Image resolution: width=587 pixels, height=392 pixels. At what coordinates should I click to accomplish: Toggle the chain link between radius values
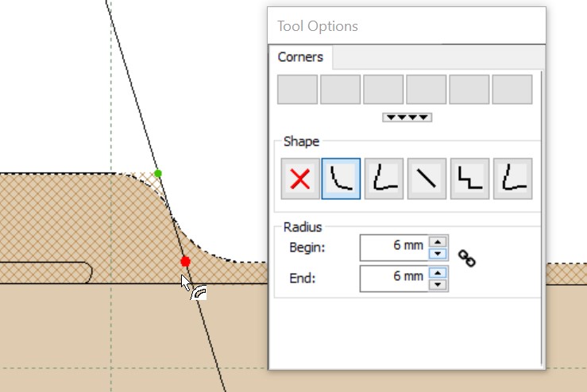click(467, 259)
